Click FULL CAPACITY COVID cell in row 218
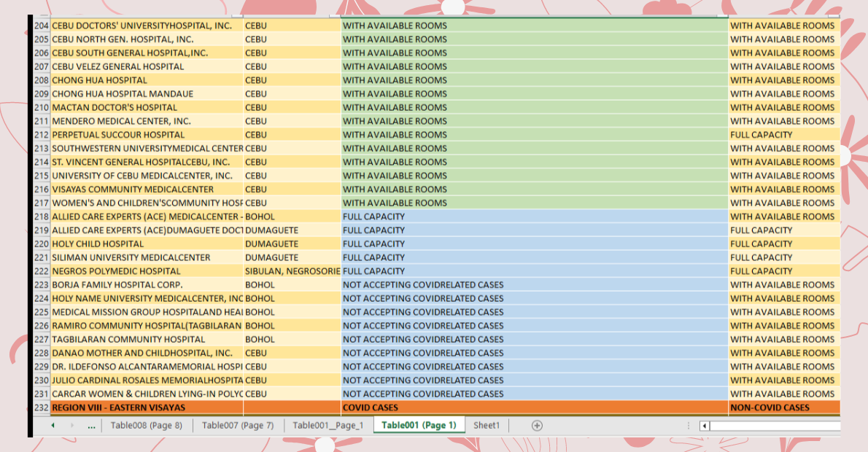 click(x=534, y=217)
